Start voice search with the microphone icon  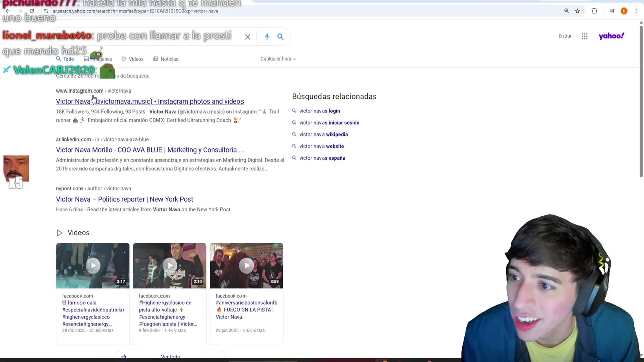click(x=267, y=36)
